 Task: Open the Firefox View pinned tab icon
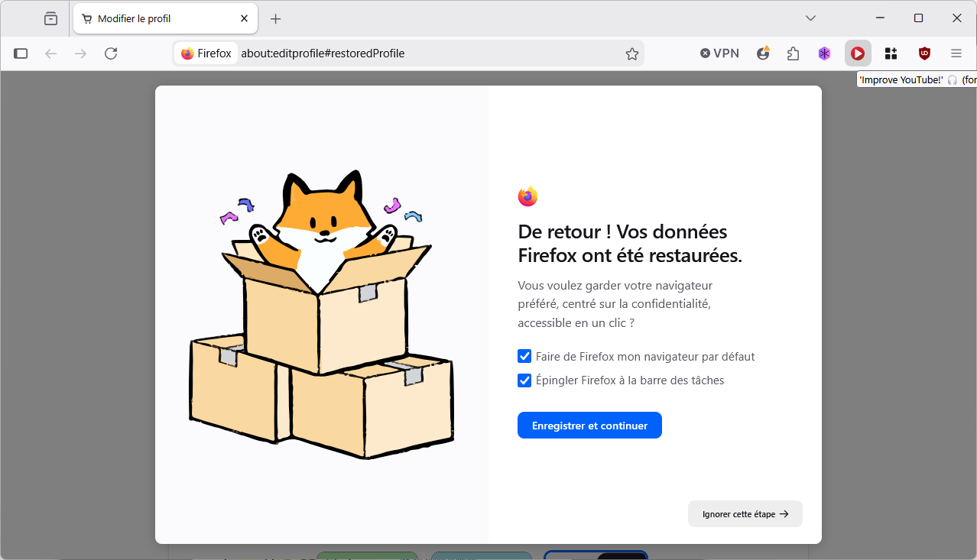[50, 18]
